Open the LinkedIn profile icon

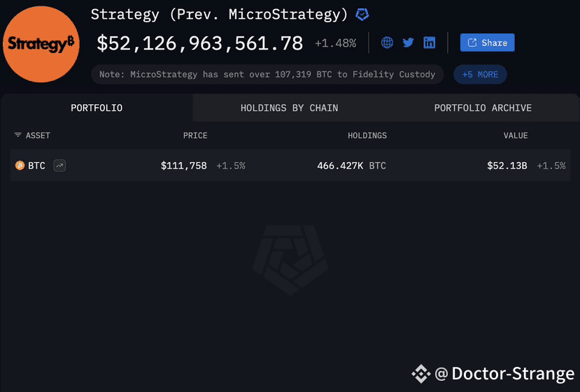pos(429,43)
